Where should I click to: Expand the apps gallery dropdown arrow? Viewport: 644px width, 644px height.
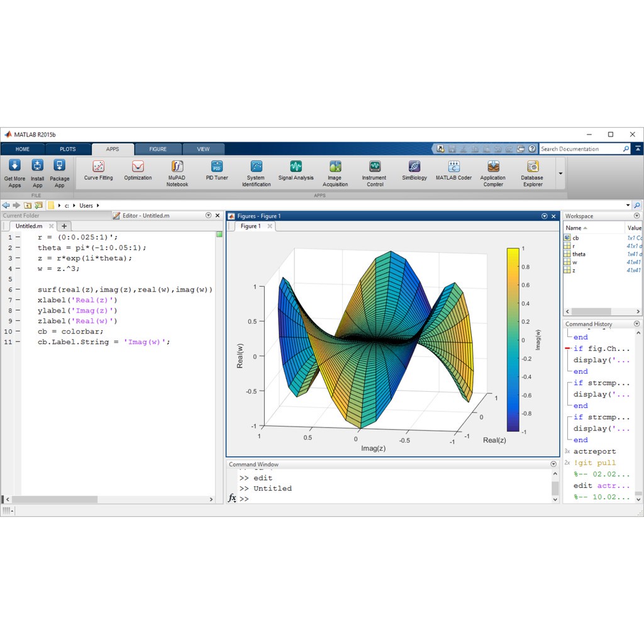[x=560, y=174]
